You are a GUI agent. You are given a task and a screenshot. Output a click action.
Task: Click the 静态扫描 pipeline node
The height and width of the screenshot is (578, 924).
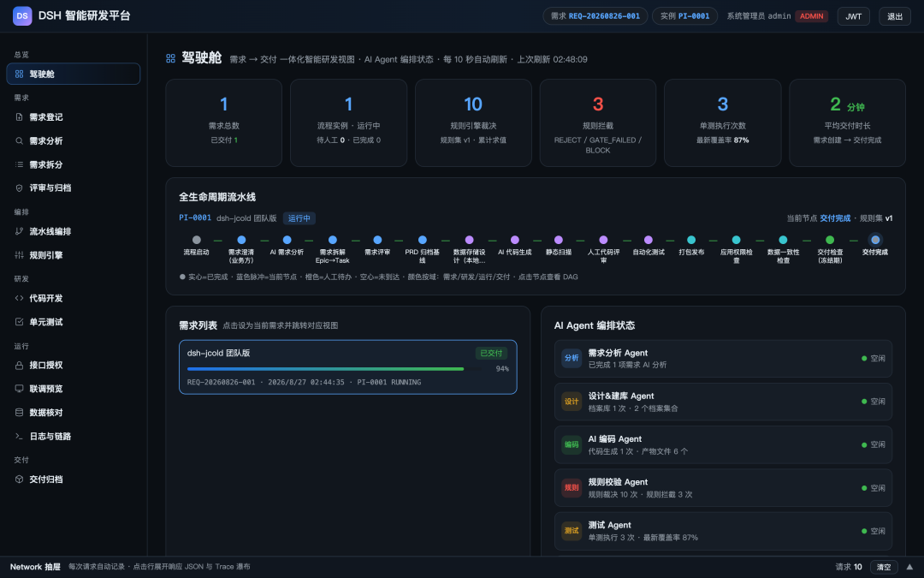(558, 240)
